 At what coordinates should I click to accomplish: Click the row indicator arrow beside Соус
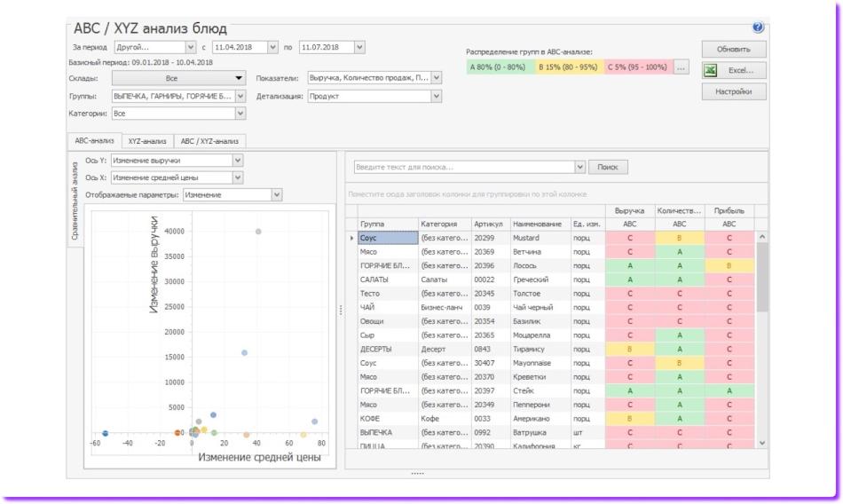point(351,238)
